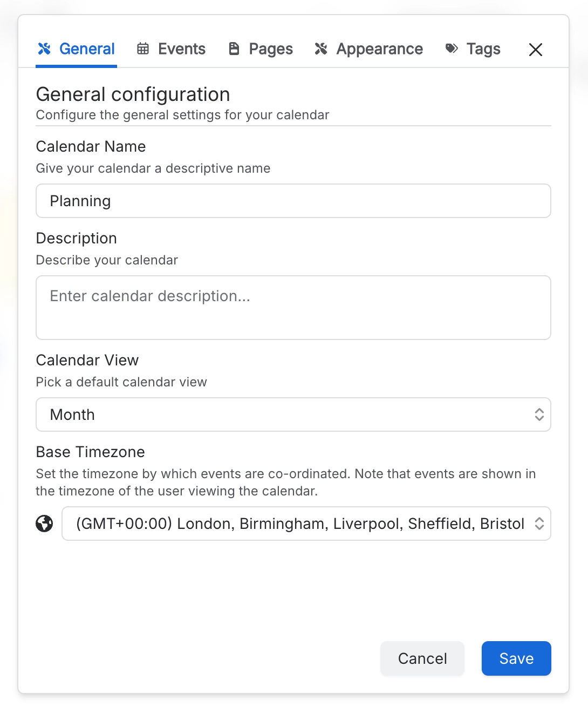
Task: Open the Events tab
Action: (181, 49)
